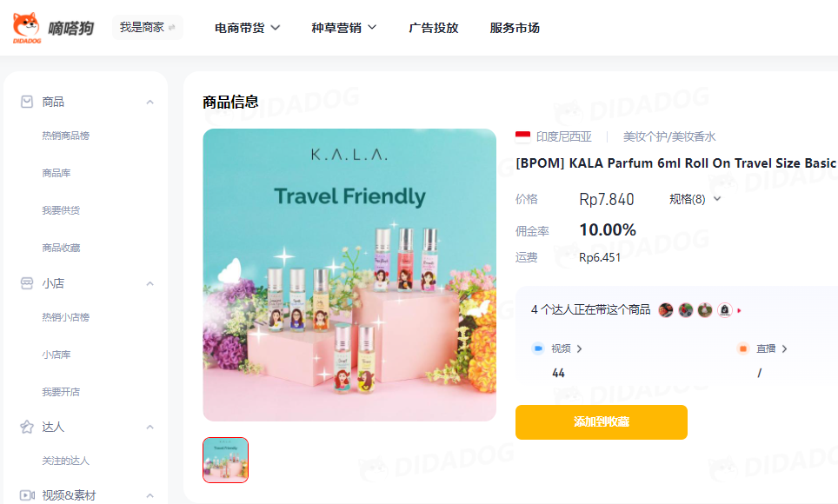Click the first influencer avatar
The image size is (838, 504).
click(666, 310)
